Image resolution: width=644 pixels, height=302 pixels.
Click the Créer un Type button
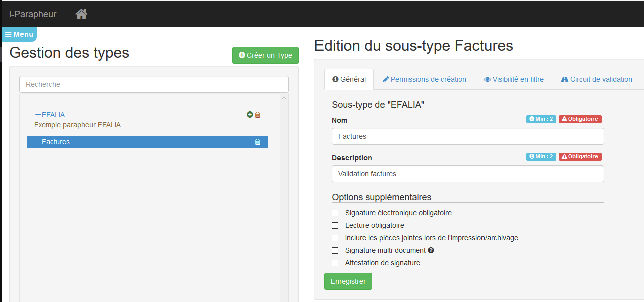(x=265, y=55)
